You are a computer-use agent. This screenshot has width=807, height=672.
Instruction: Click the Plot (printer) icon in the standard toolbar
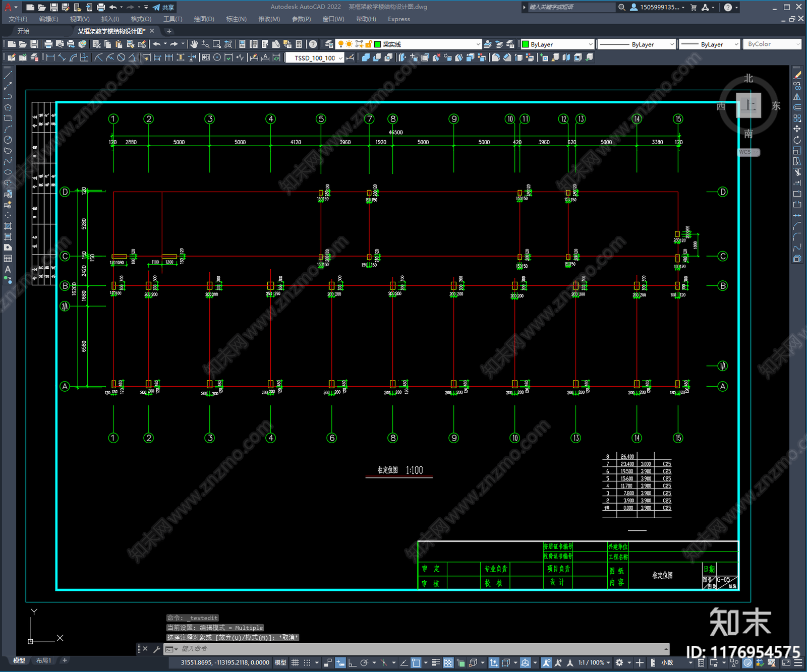48,44
